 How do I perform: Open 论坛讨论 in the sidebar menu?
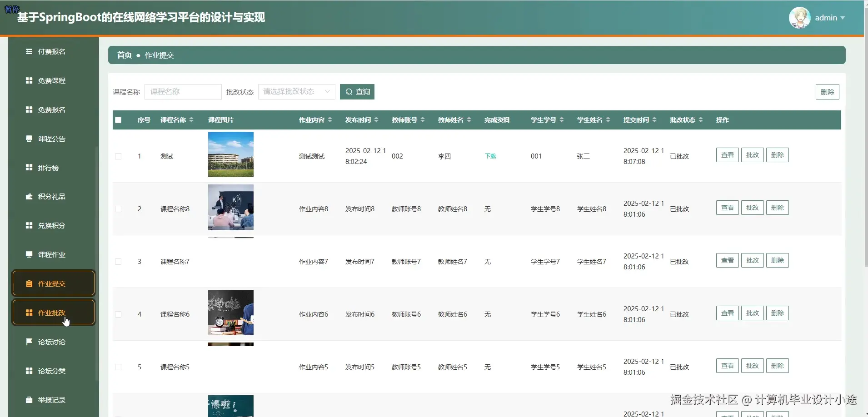[x=52, y=342]
